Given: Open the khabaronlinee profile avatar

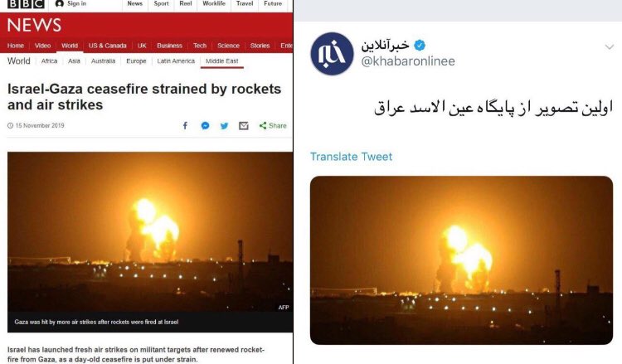Looking at the screenshot, I should coord(332,54).
